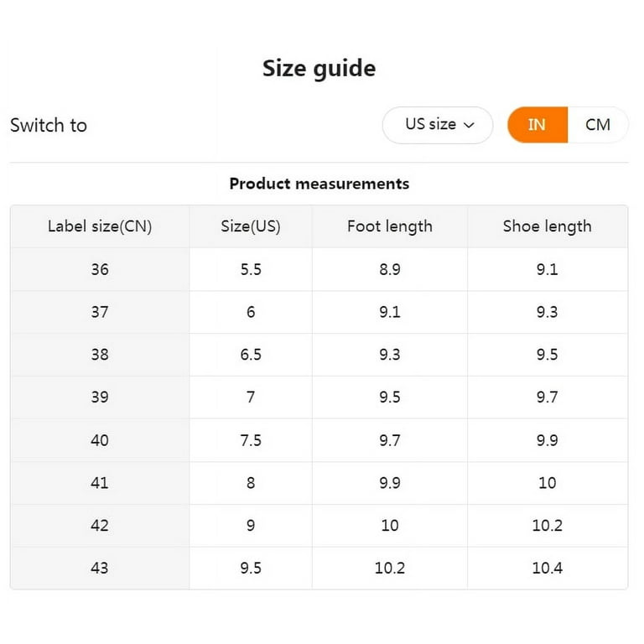Select label size 36 row
The height and width of the screenshot is (644, 644).
pos(319,269)
